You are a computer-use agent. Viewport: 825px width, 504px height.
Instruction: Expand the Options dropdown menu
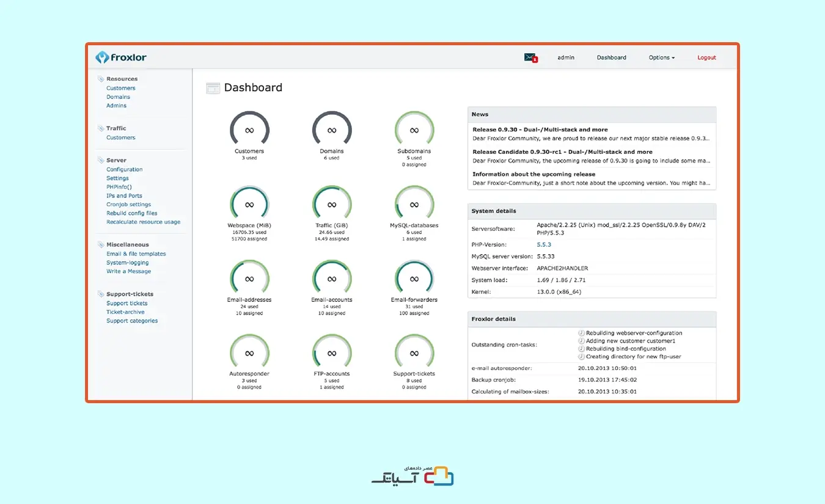pos(662,57)
